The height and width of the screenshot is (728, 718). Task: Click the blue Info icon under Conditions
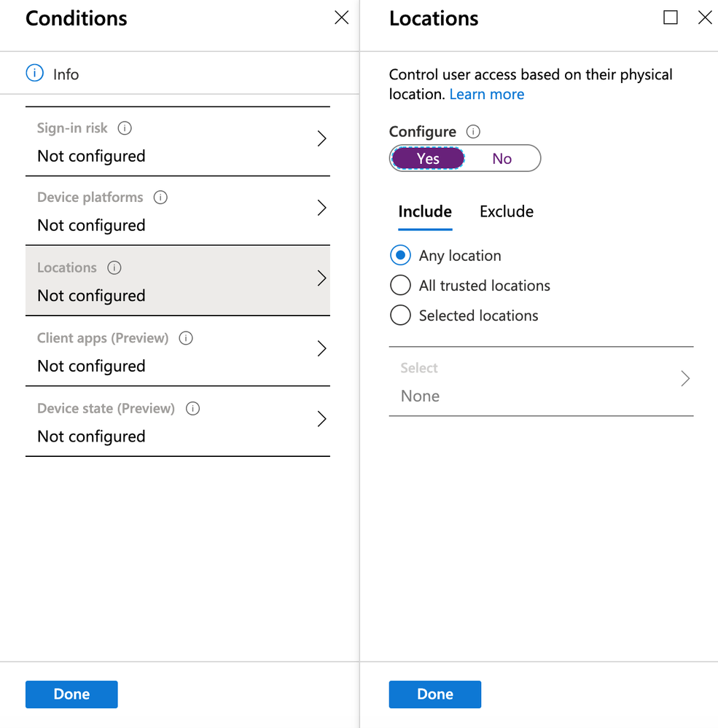pos(34,74)
